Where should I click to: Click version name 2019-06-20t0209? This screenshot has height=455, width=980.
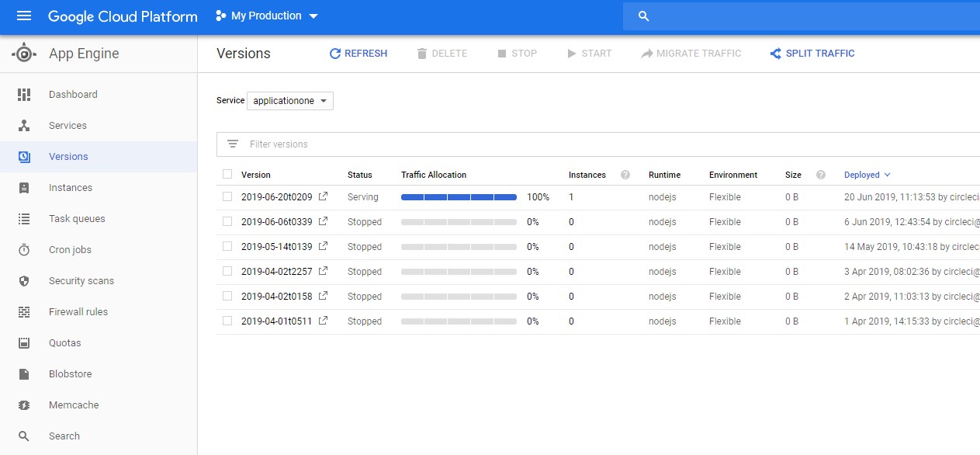277,197
